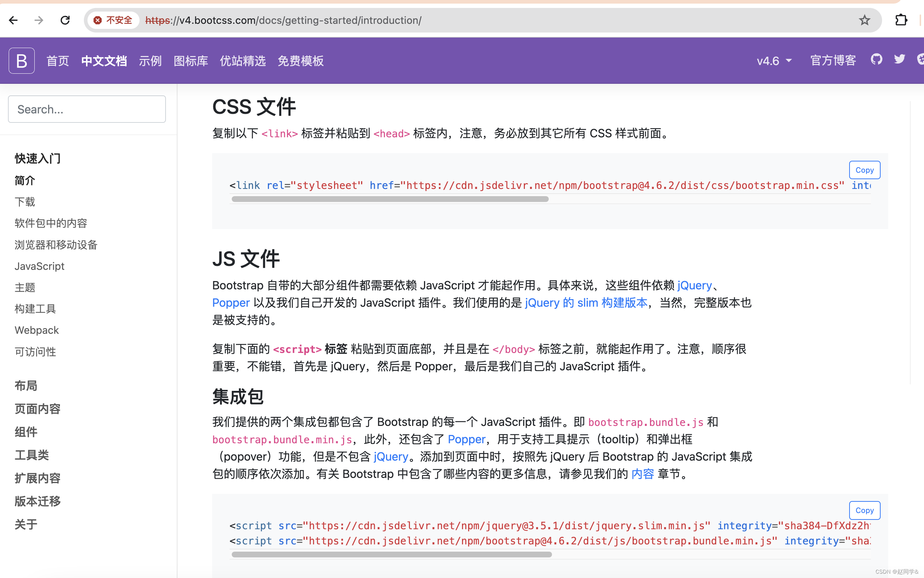This screenshot has width=924, height=578.
Task: Open the 示例 menu item
Action: [150, 61]
